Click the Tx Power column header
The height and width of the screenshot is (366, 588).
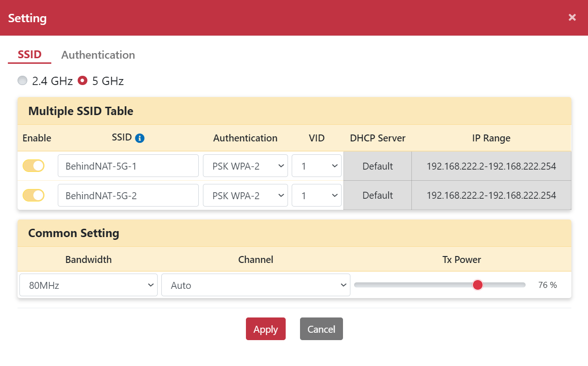pos(462,260)
